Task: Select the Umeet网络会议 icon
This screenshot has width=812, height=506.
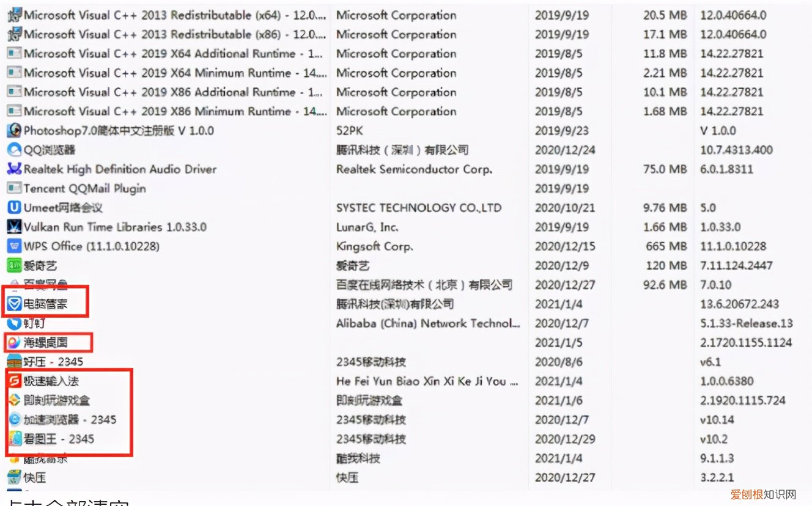Action: [x=13, y=208]
